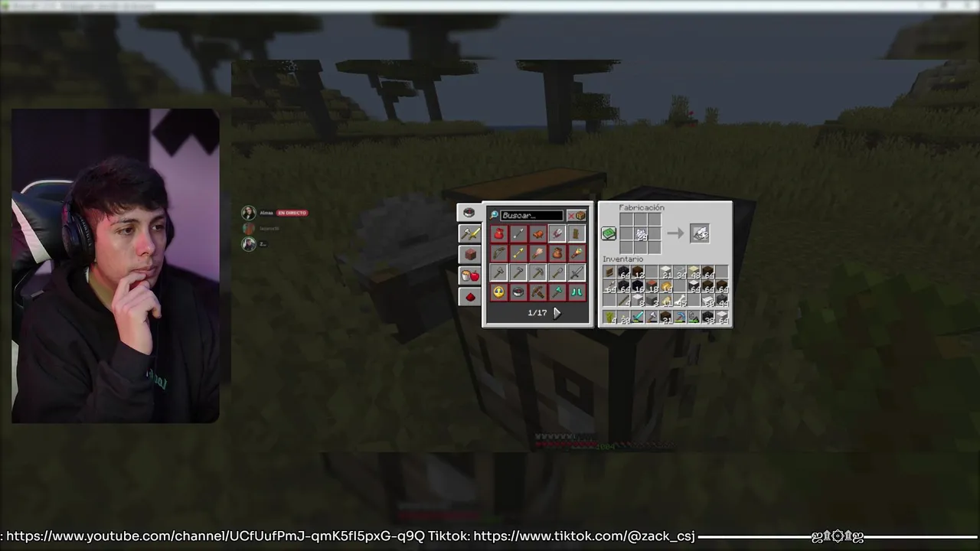Pick up the glass stack of 34

(680, 272)
